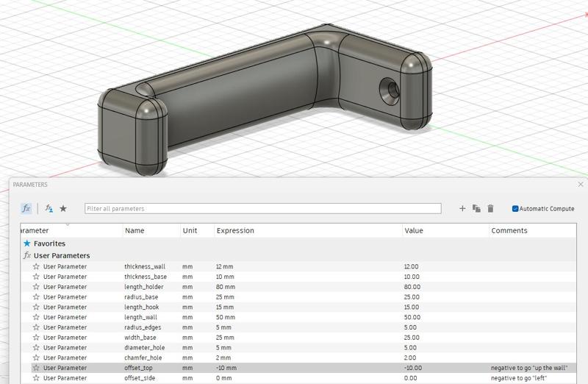Favorite the length_wall parameter star
The height and width of the screenshot is (384, 588).
pyautogui.click(x=36, y=317)
